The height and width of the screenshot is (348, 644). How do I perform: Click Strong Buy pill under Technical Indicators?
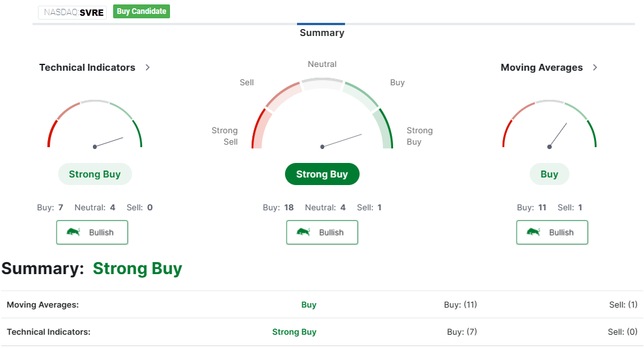95,174
